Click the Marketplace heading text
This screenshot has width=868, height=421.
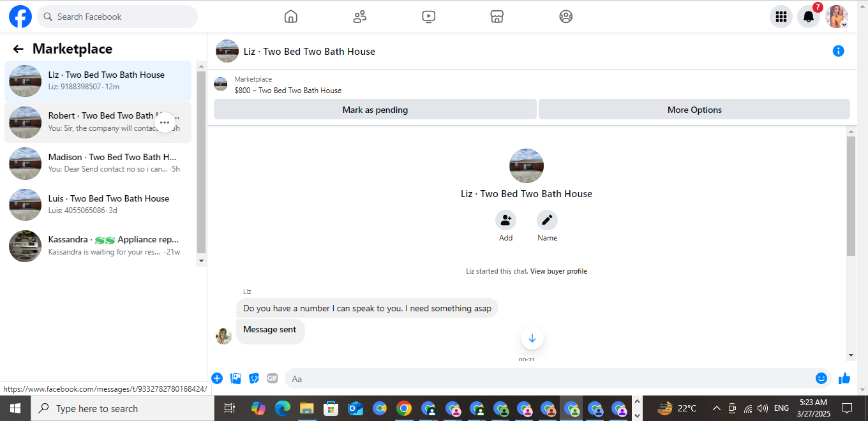click(x=72, y=49)
